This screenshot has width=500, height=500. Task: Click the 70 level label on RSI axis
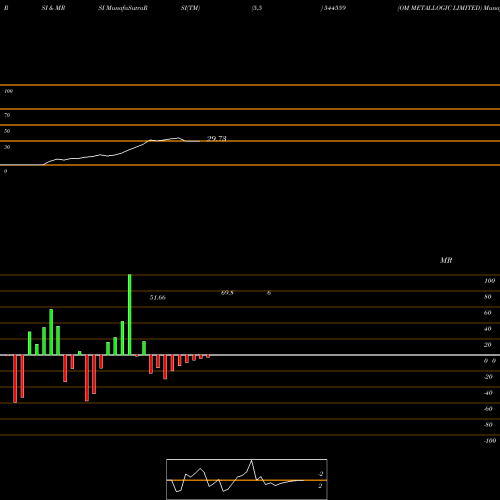(x=7, y=115)
